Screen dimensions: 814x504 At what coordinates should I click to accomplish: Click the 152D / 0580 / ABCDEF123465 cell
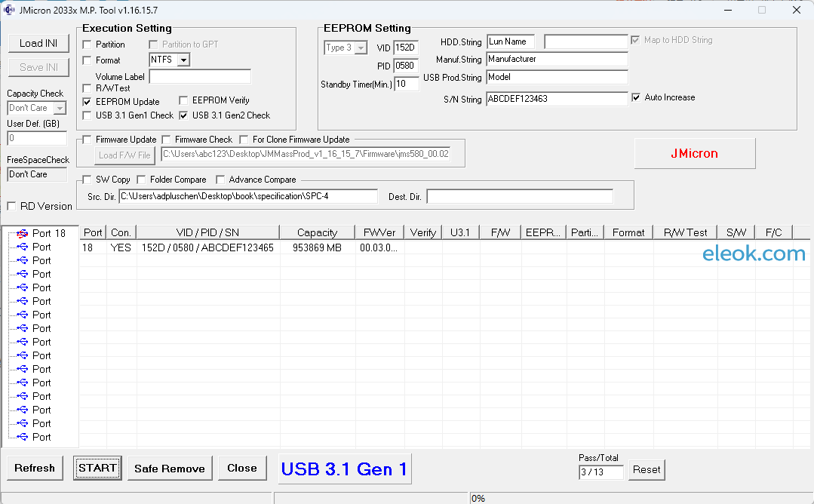207,247
